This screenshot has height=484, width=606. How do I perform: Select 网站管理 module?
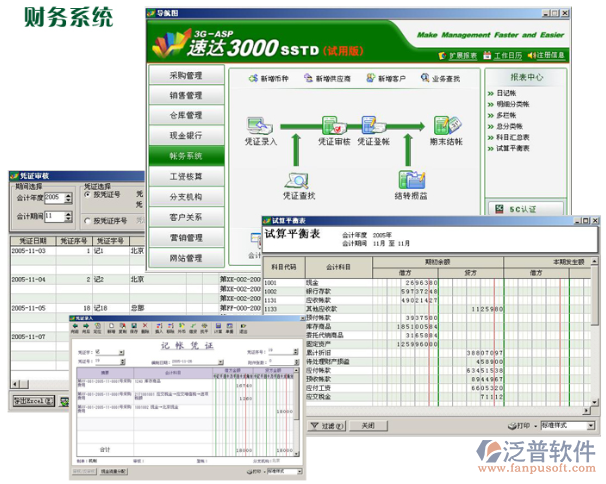click(186, 258)
